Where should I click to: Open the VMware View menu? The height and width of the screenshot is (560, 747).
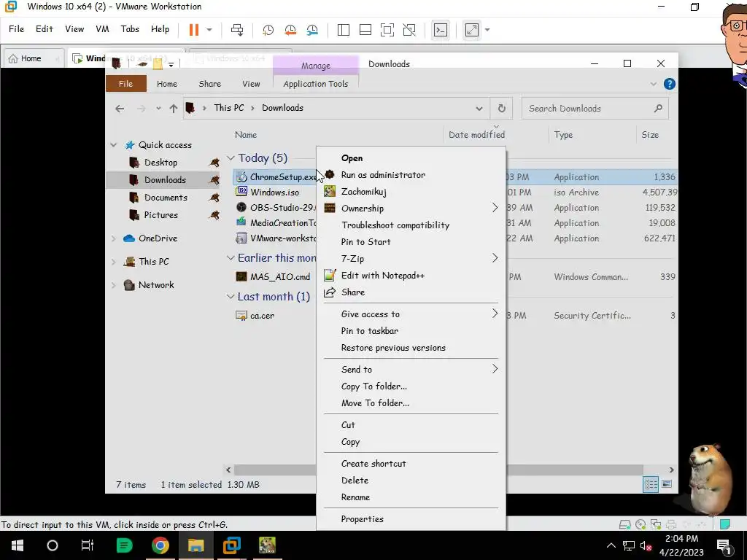coord(74,29)
